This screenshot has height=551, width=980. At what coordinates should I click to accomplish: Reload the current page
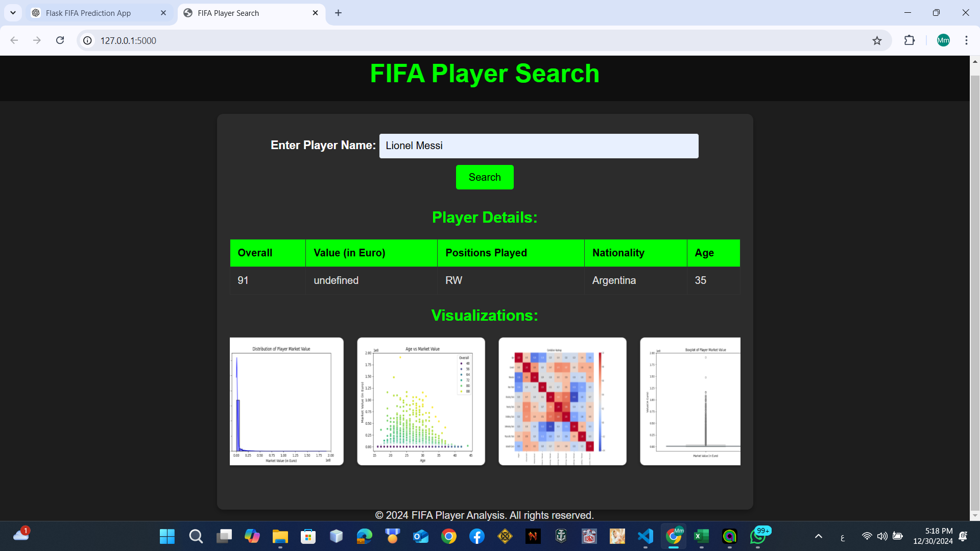tap(60, 40)
